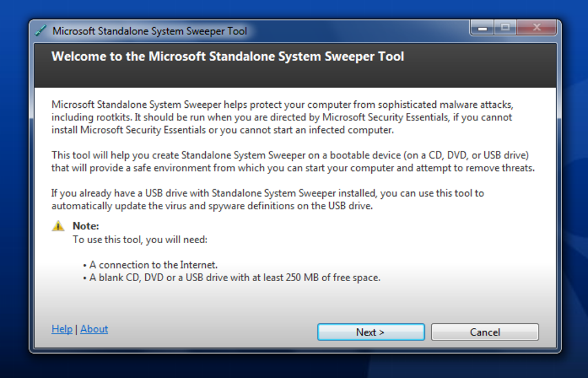Image resolution: width=588 pixels, height=378 pixels.
Task: Click the separator between Help and About
Action: tap(76, 330)
